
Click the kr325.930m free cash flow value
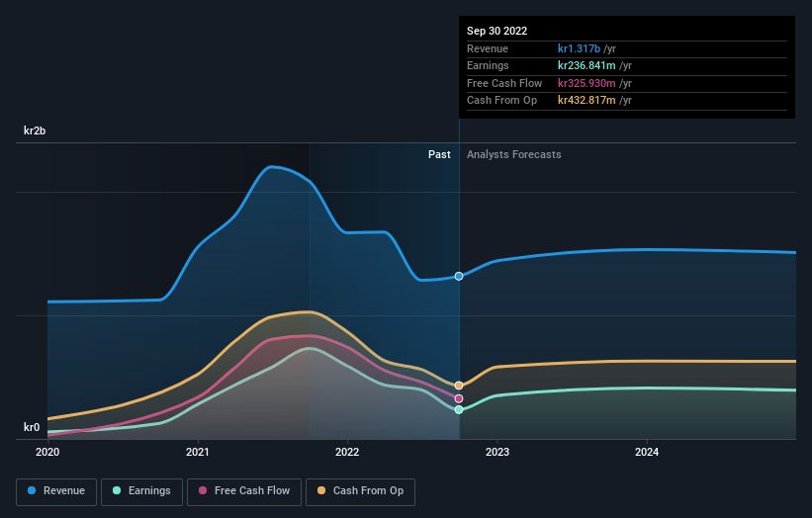tap(586, 83)
